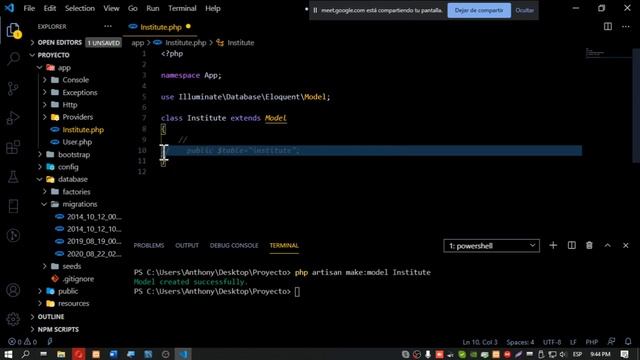Open Windows Start menu

(8, 354)
